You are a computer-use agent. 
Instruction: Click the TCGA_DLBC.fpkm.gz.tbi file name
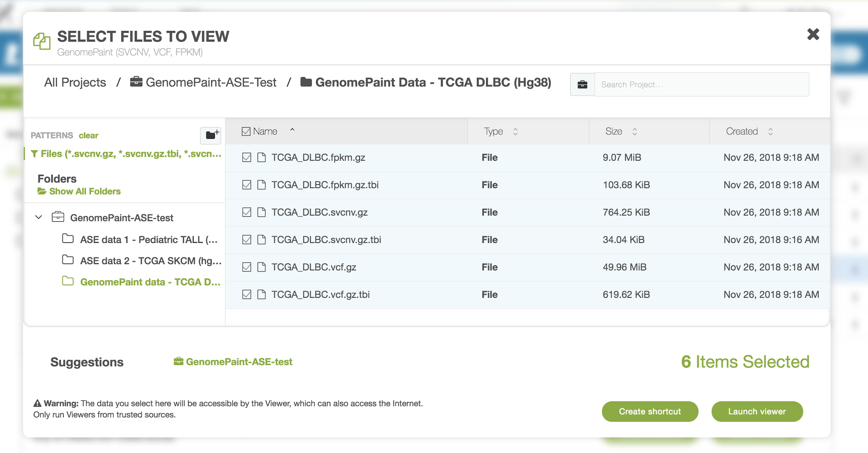click(x=325, y=185)
